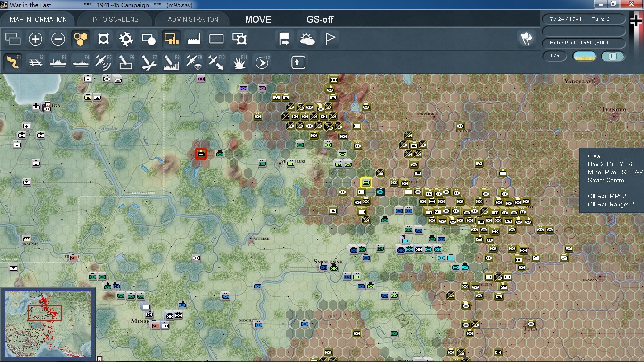This screenshot has width=644, height=362.
Task: Click the Smolensk city label
Action: point(328,261)
